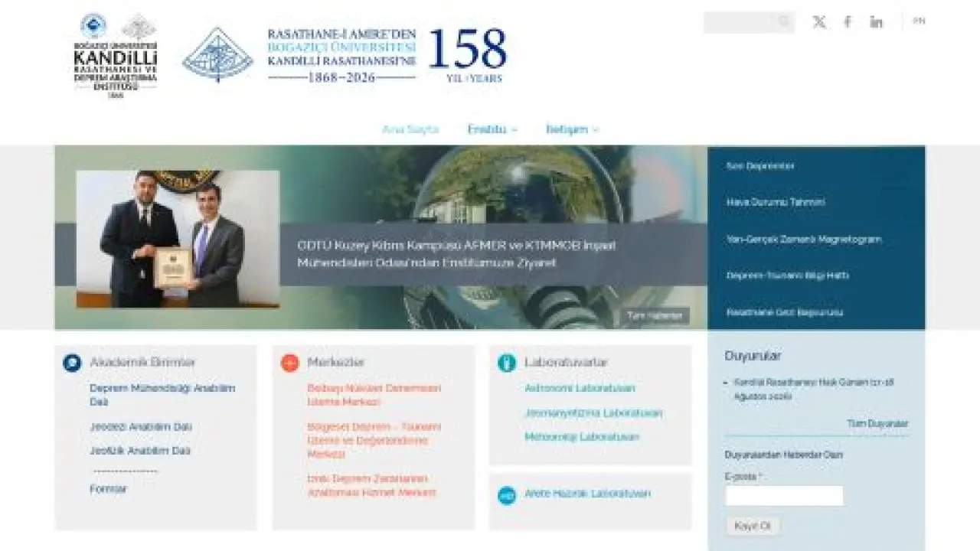
Task: Open Meteoroloji Laboratuvarı link
Action: [582, 438]
